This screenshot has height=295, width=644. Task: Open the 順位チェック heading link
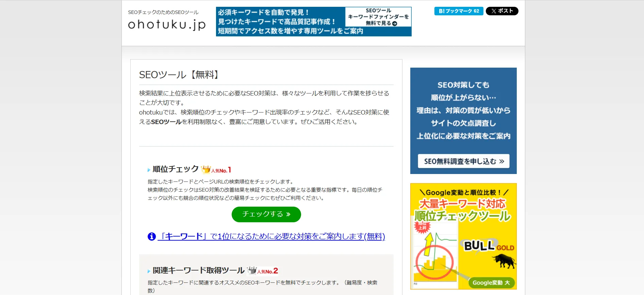[x=176, y=169]
